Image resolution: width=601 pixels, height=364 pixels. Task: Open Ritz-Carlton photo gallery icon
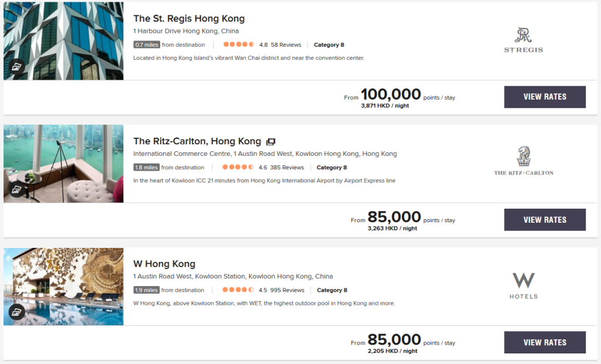[16, 189]
